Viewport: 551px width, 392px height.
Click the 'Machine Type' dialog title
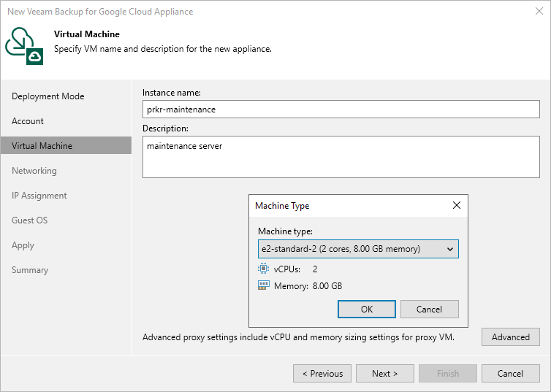[x=282, y=206]
